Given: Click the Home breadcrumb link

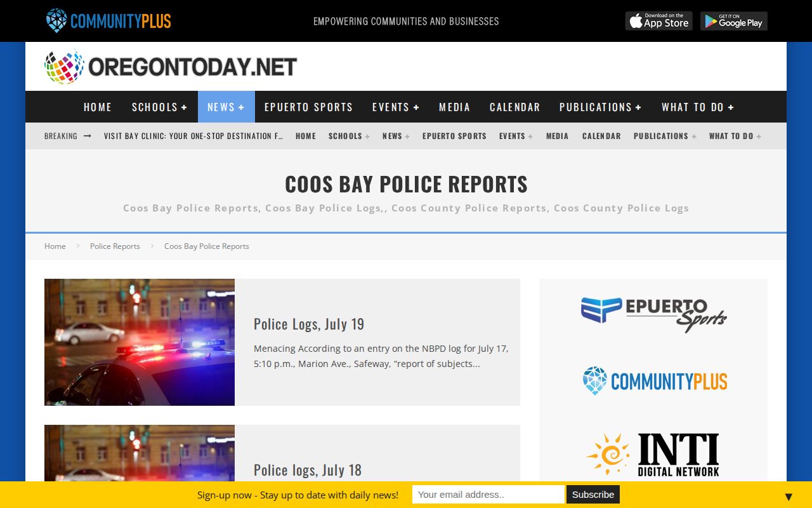Looking at the screenshot, I should click(x=55, y=246).
